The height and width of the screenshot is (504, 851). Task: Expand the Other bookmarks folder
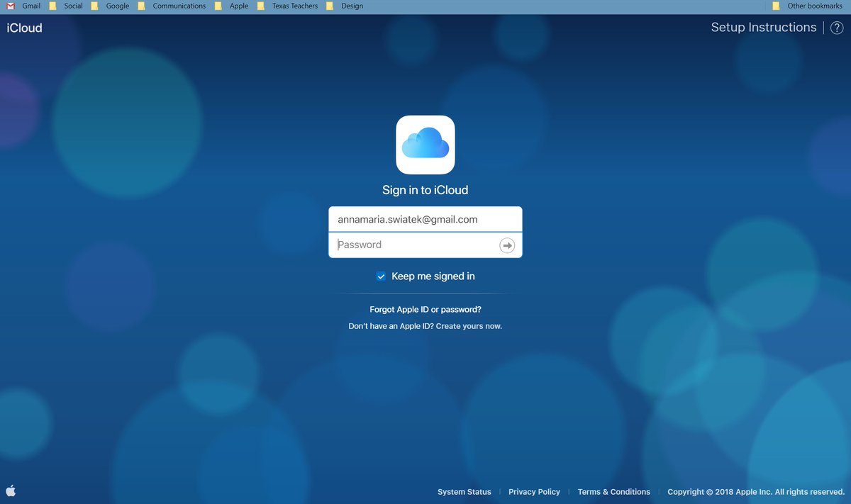tap(807, 6)
